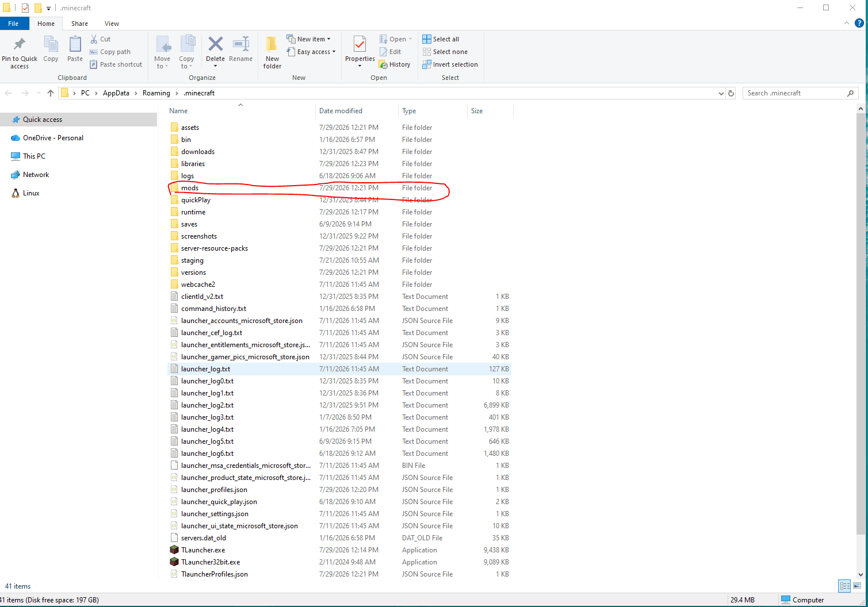
Task: Select the TLauncher.exe application icon
Action: (x=174, y=550)
